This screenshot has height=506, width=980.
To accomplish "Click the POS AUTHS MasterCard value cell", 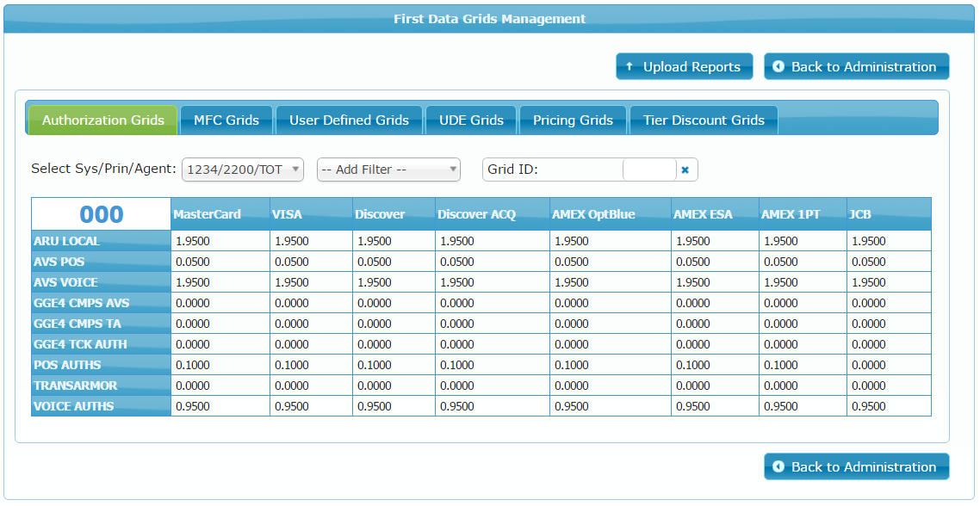I will 220,365.
